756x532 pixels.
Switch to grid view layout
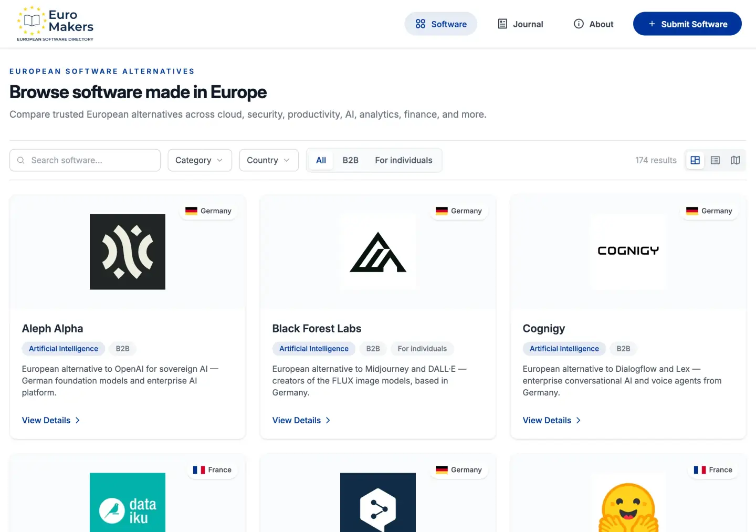click(695, 160)
